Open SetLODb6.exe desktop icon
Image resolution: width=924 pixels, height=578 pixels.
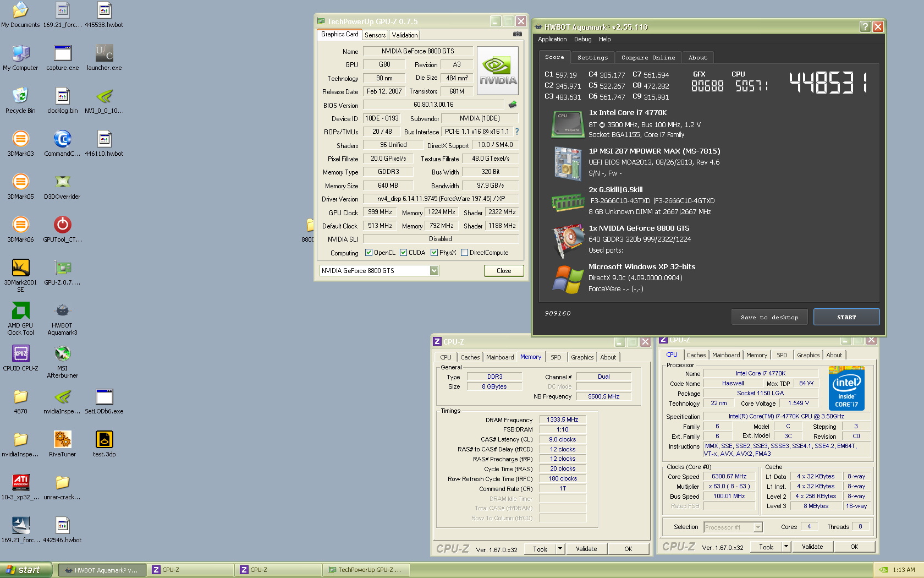(x=104, y=401)
